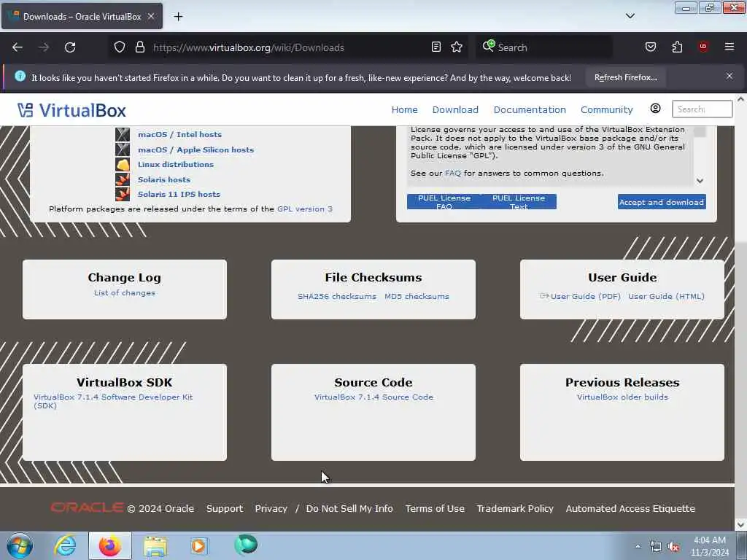Click the PUEL License Text button
This screenshot has height=560, width=747.
point(519,202)
